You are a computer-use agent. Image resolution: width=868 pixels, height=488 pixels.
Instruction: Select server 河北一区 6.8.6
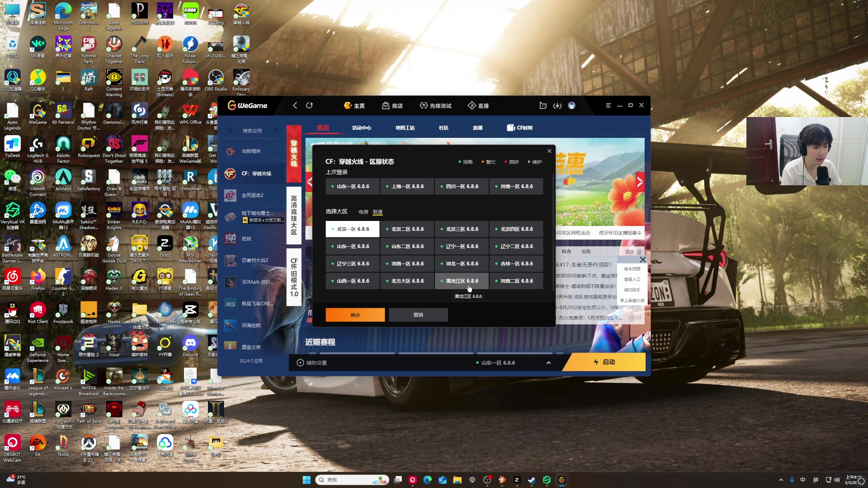tap(462, 263)
